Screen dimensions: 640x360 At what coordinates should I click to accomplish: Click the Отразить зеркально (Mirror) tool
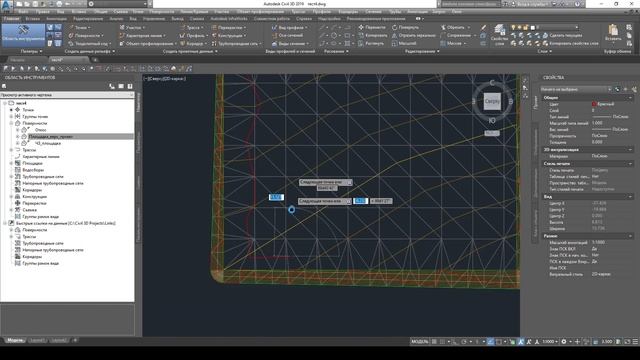[x=413, y=36]
